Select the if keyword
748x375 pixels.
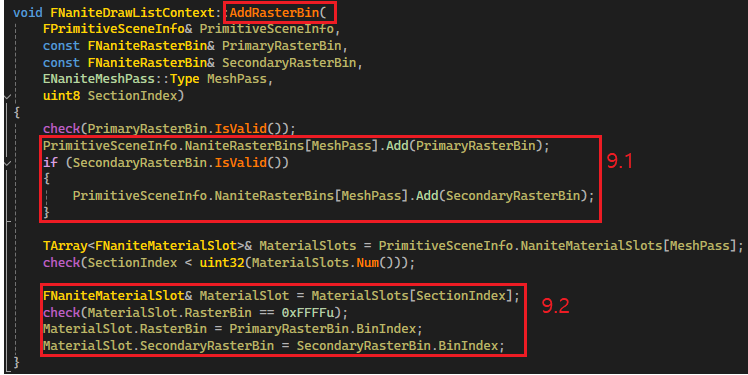click(x=51, y=163)
